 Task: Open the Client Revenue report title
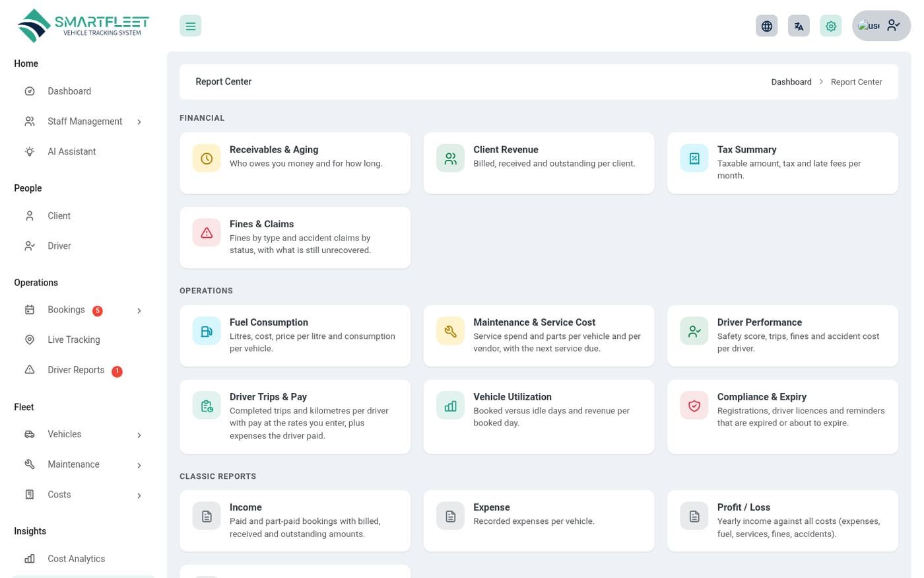pos(506,150)
